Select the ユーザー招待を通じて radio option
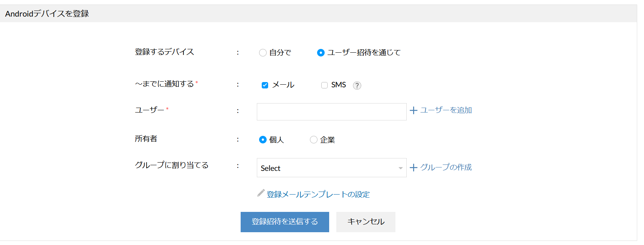 click(321, 53)
